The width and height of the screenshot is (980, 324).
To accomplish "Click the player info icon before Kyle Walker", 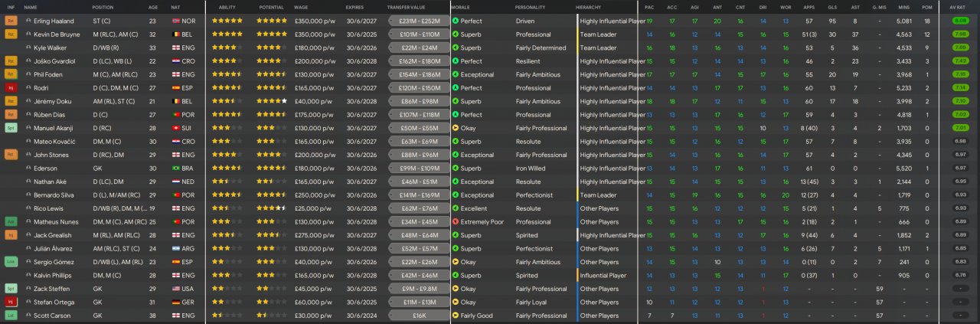I will (28, 48).
